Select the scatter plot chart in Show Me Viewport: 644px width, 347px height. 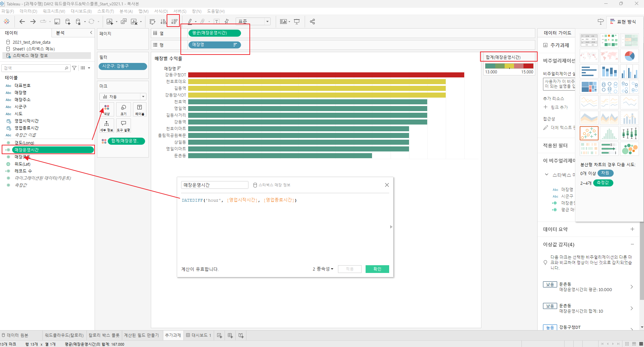coord(589,133)
